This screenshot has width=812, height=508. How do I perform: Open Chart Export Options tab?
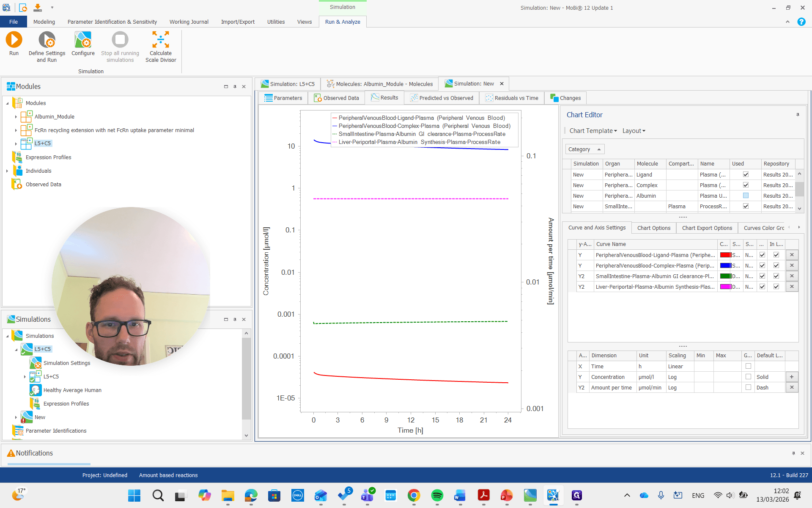tap(707, 228)
